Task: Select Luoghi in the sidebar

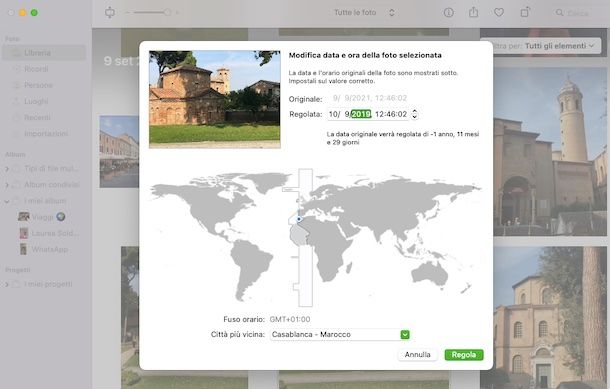Action: coord(36,101)
